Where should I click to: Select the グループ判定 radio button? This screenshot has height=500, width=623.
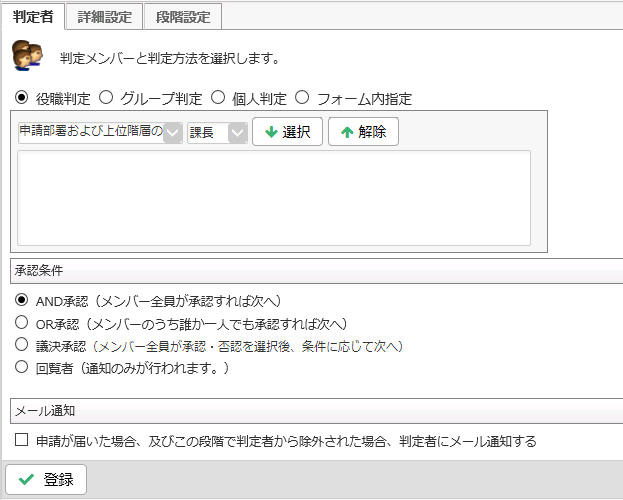point(106,97)
